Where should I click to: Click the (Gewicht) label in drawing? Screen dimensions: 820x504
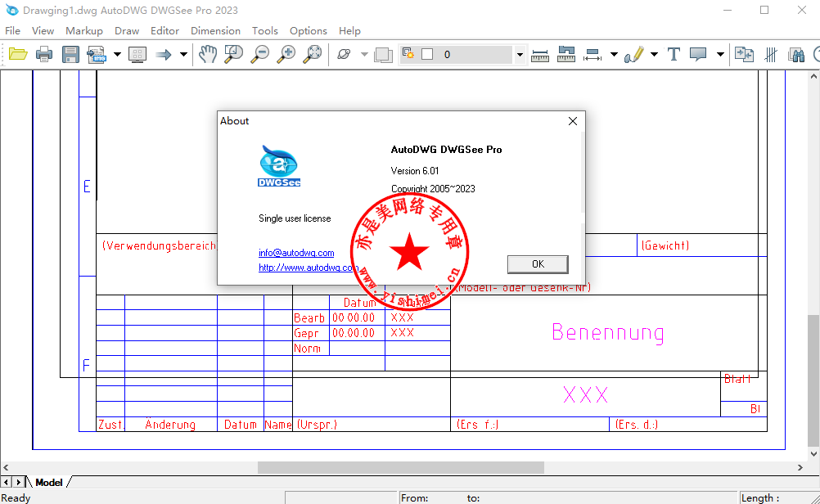click(x=665, y=245)
